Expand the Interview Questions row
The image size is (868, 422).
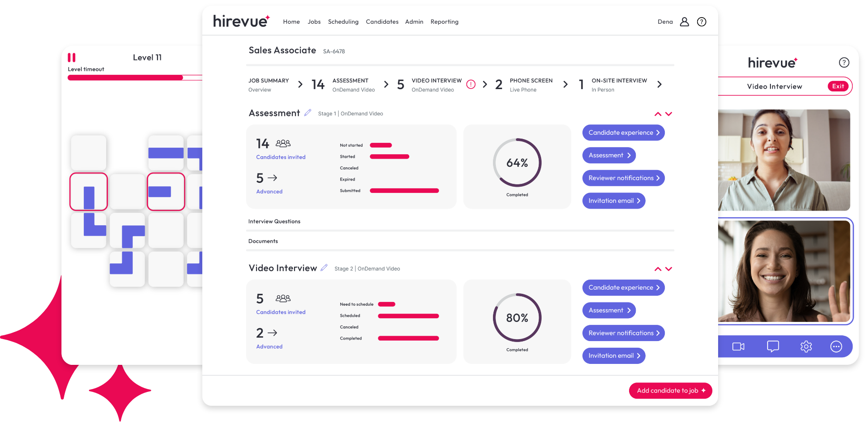click(460, 221)
